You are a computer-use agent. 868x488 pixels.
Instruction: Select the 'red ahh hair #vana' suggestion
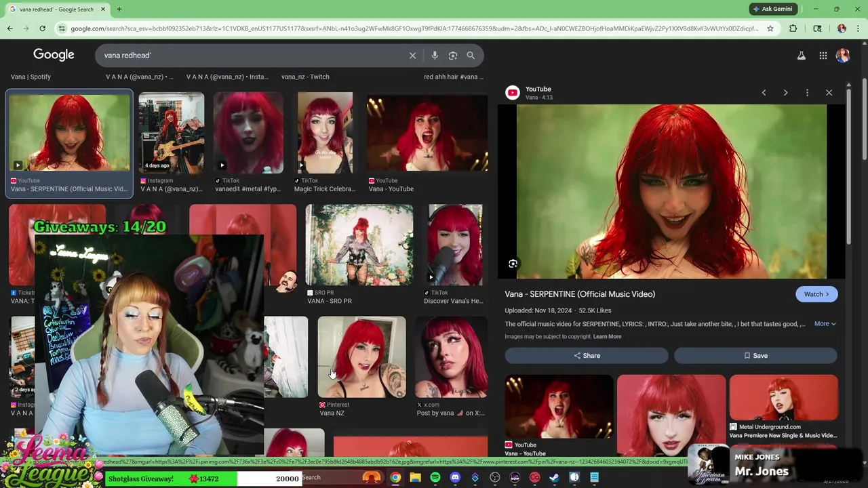click(454, 77)
